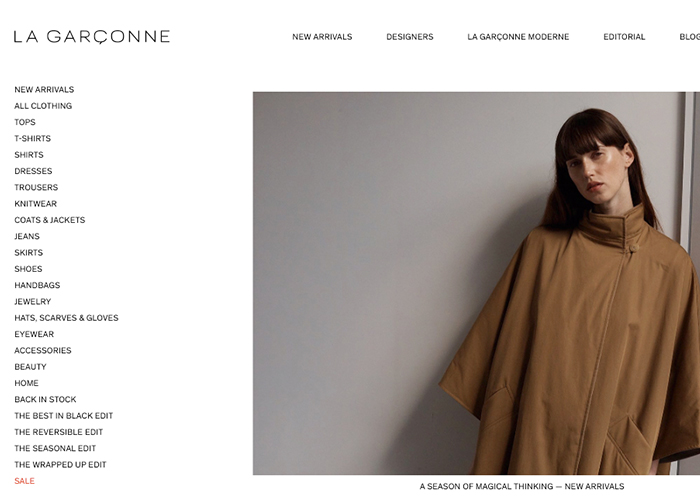Screen dimensions: 700x500
Task: View the Dresses category
Action: (x=33, y=171)
